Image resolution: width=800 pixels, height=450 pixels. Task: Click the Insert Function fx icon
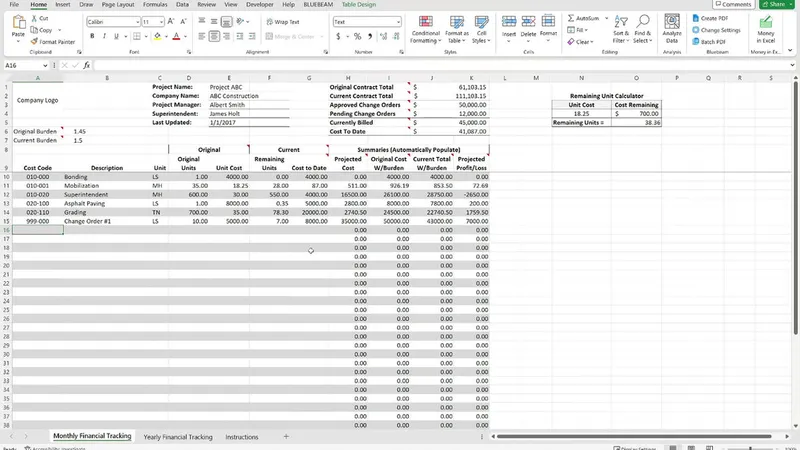click(87, 65)
